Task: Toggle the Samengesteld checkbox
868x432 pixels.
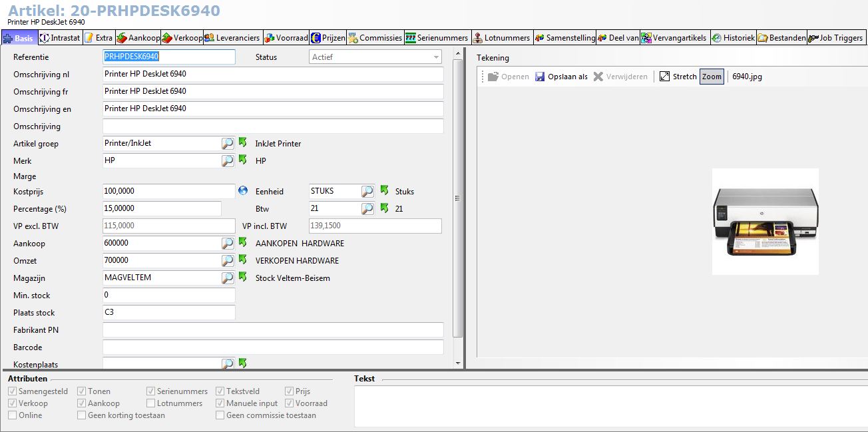Action: [x=13, y=391]
